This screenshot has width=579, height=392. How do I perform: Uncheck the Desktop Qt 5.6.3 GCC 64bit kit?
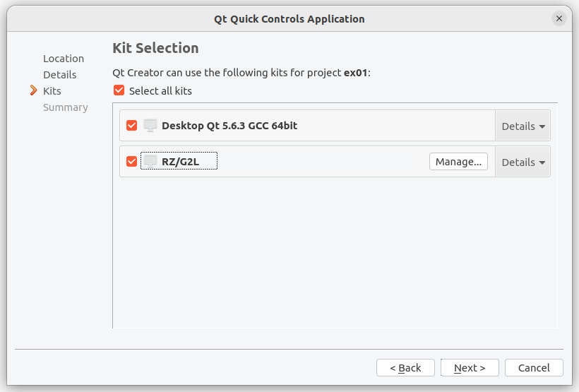(x=131, y=126)
